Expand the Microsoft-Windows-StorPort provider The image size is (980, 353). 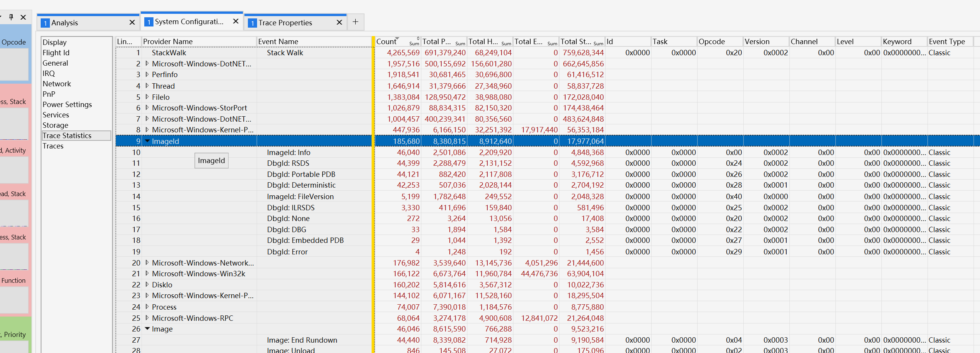147,108
